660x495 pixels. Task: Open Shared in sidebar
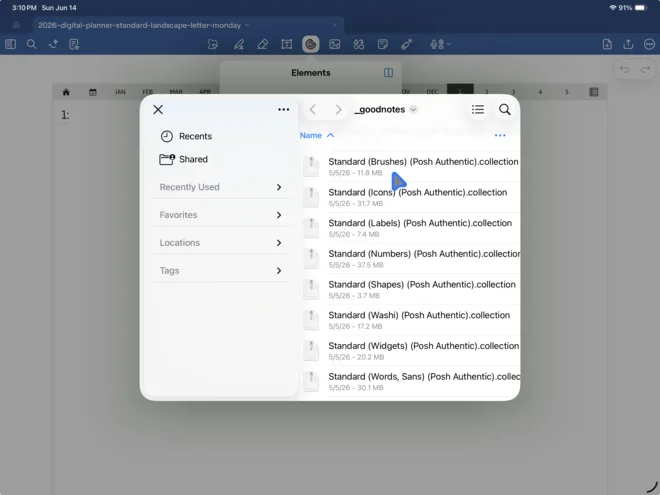pos(184,159)
